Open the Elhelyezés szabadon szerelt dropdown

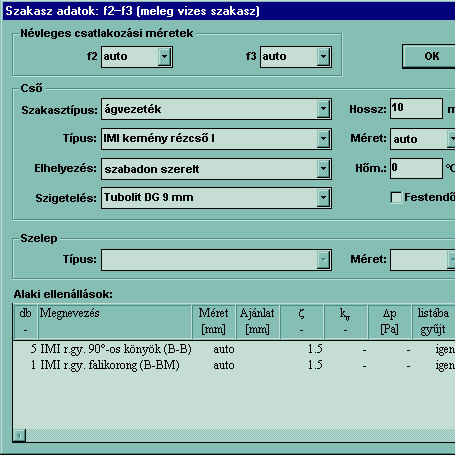[x=323, y=168]
